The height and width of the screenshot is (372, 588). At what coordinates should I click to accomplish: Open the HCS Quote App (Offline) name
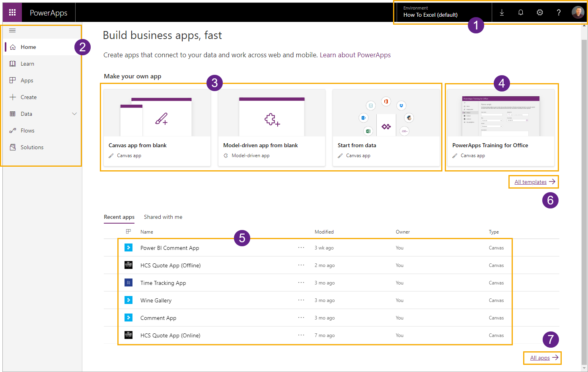pyautogui.click(x=171, y=265)
